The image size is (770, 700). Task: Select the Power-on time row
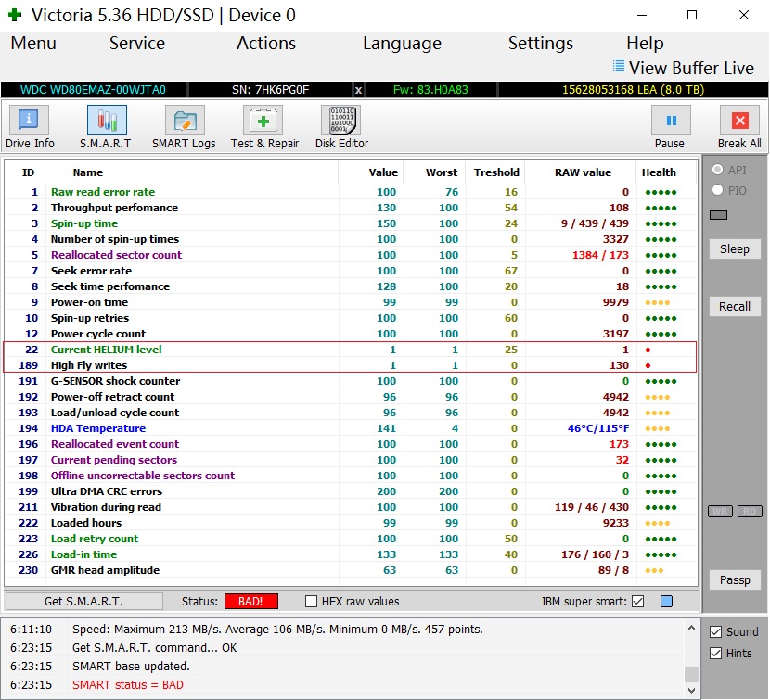tap(351, 302)
